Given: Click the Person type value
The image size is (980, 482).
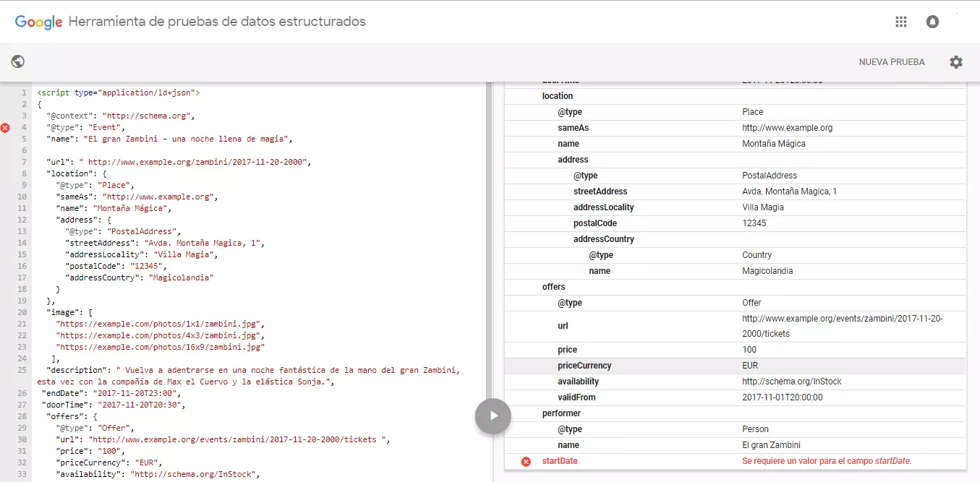Looking at the screenshot, I should click(755, 429).
